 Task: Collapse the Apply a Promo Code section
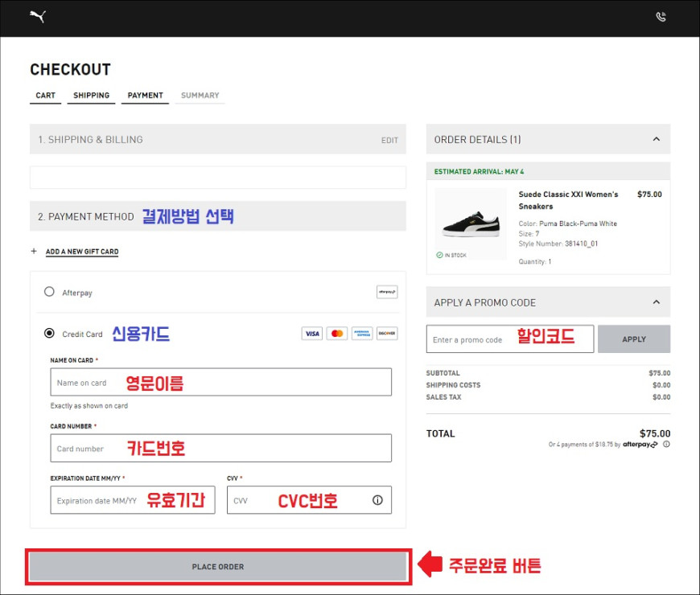(x=657, y=302)
